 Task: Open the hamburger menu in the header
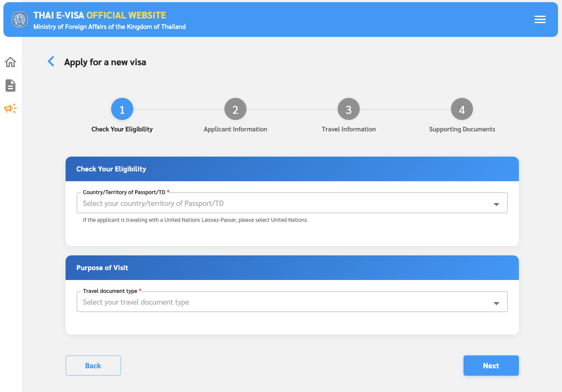(540, 19)
